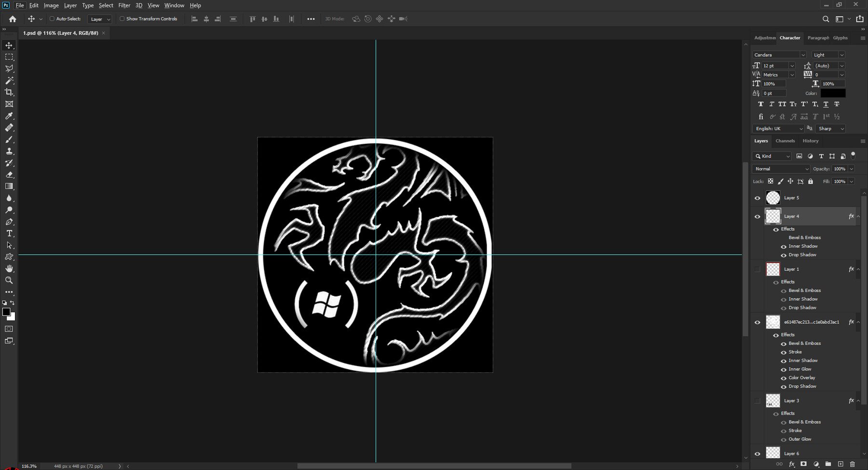Hide the e61487ec213 layer eye
This screenshot has width=868, height=470.
757,322
